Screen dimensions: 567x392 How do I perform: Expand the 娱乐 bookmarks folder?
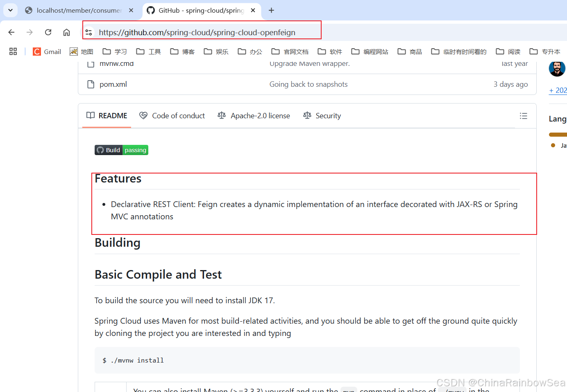click(x=216, y=52)
